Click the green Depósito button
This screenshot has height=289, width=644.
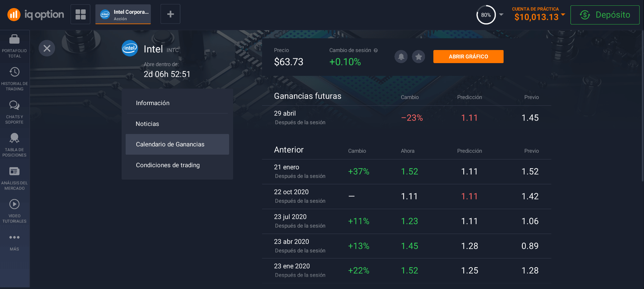[605, 15]
